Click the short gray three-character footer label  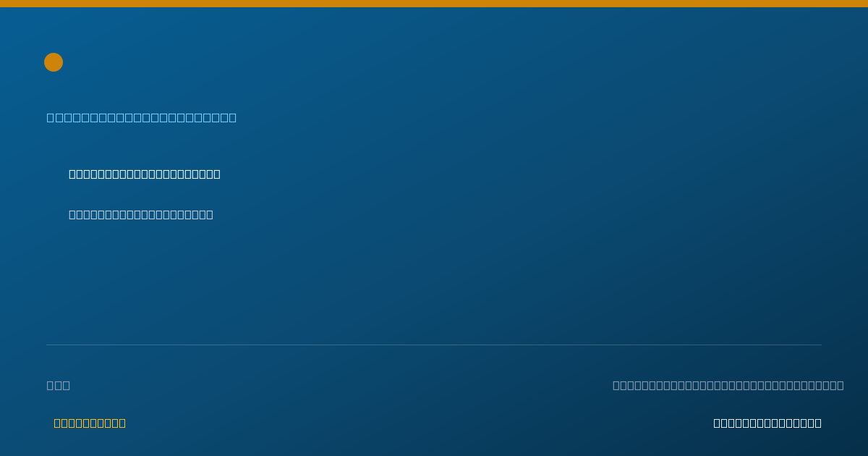[59, 385]
